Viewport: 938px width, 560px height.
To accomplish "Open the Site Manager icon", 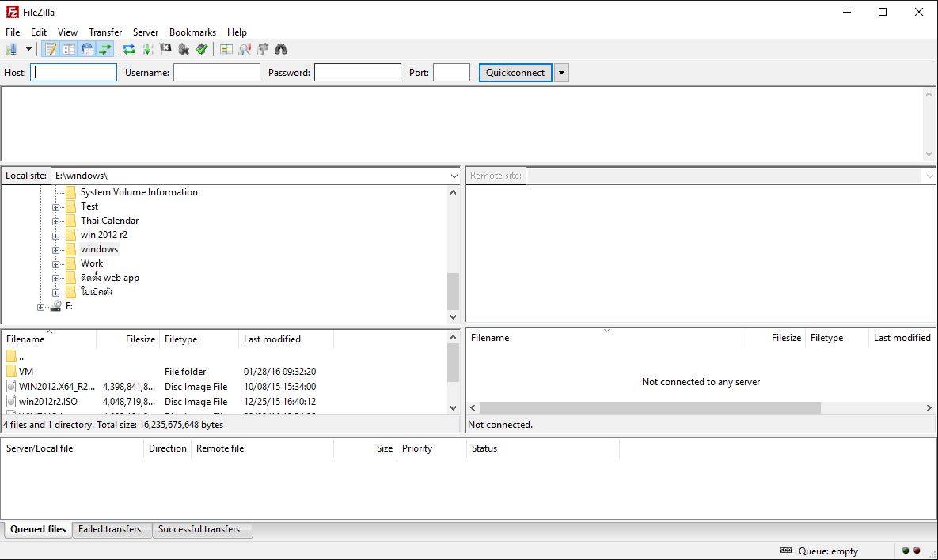I will [11, 49].
